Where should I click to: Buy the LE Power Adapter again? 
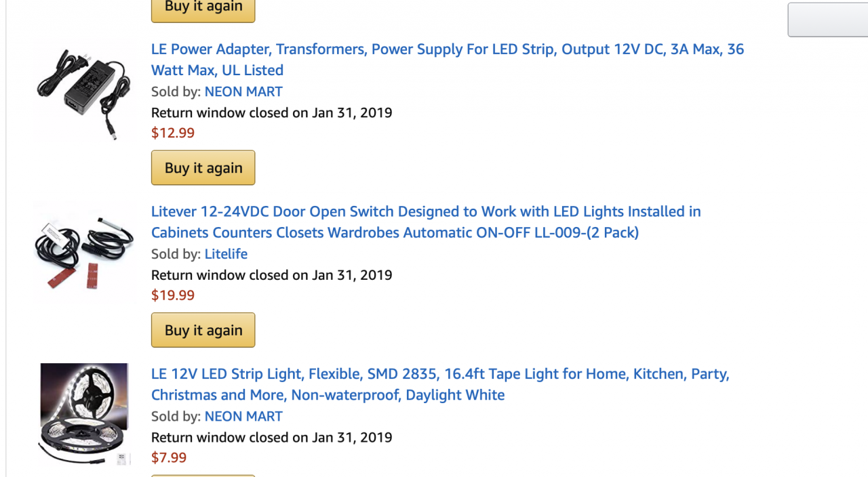(203, 168)
